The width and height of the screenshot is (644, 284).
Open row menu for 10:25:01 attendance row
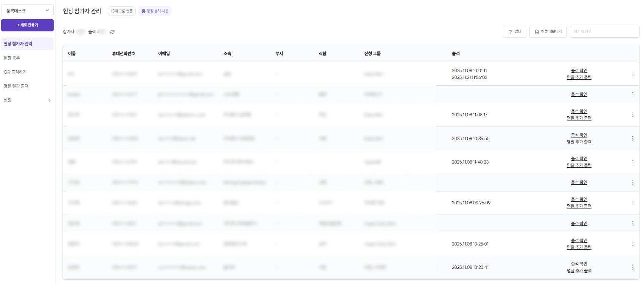[632, 244]
